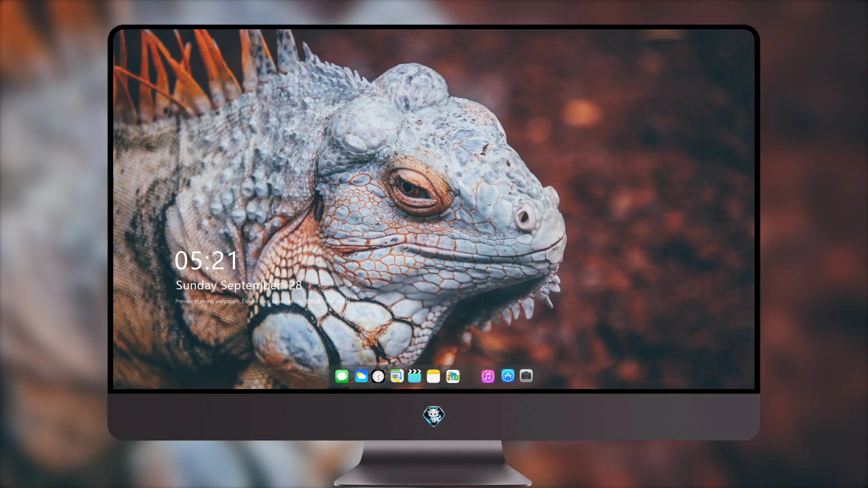This screenshot has height=488, width=868.
Task: Click the dragon logo on monitor chin
Action: [434, 416]
